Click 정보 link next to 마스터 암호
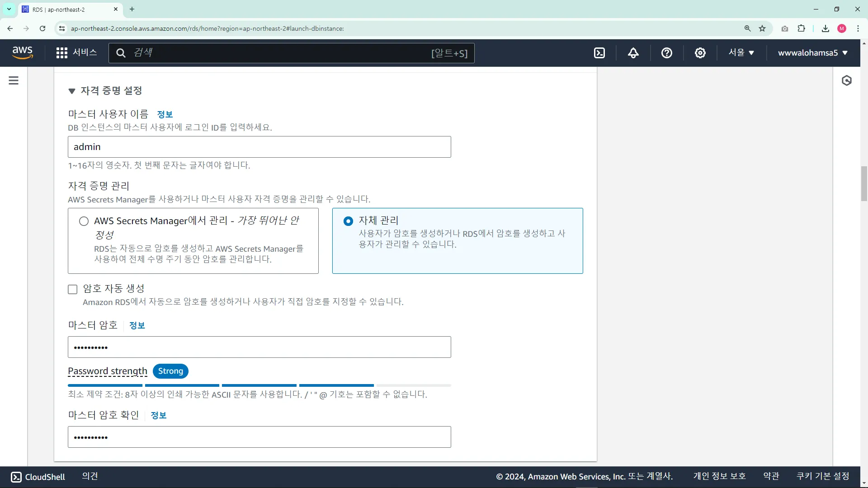 point(137,325)
